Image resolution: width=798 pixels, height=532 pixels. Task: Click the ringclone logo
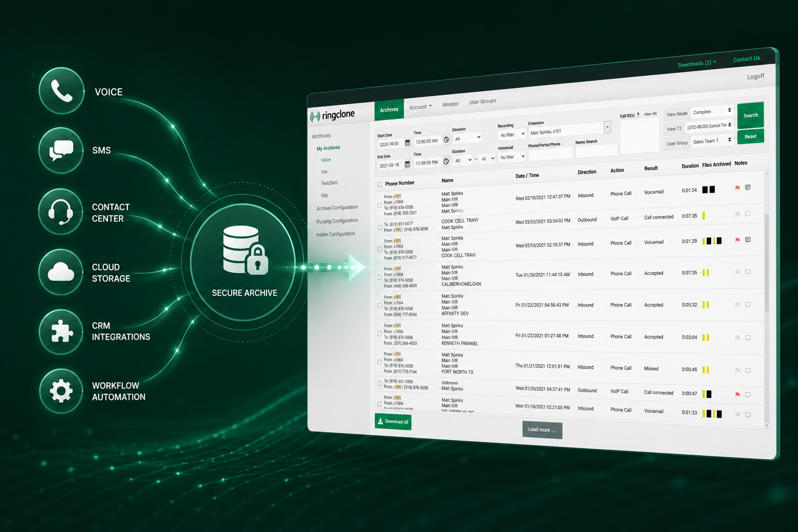(x=332, y=115)
